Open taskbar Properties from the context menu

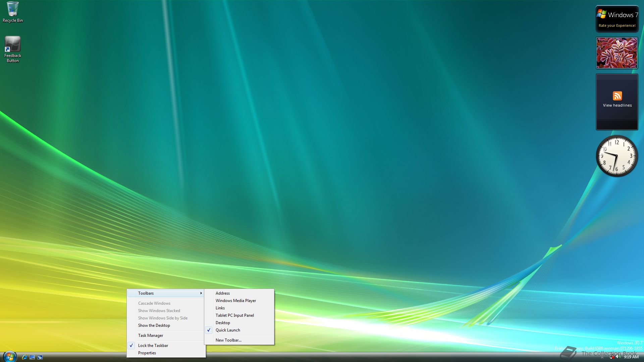coord(166,353)
